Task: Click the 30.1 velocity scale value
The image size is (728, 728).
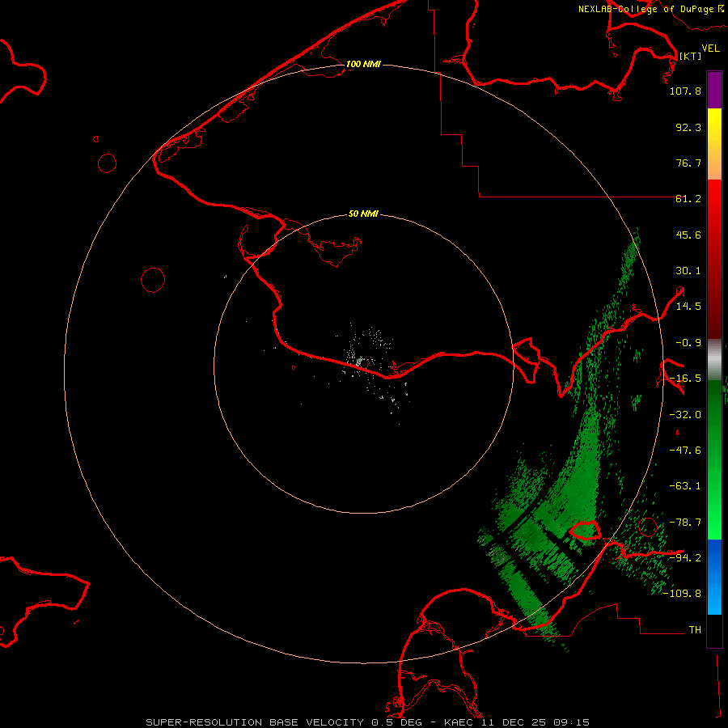Action: [688, 271]
